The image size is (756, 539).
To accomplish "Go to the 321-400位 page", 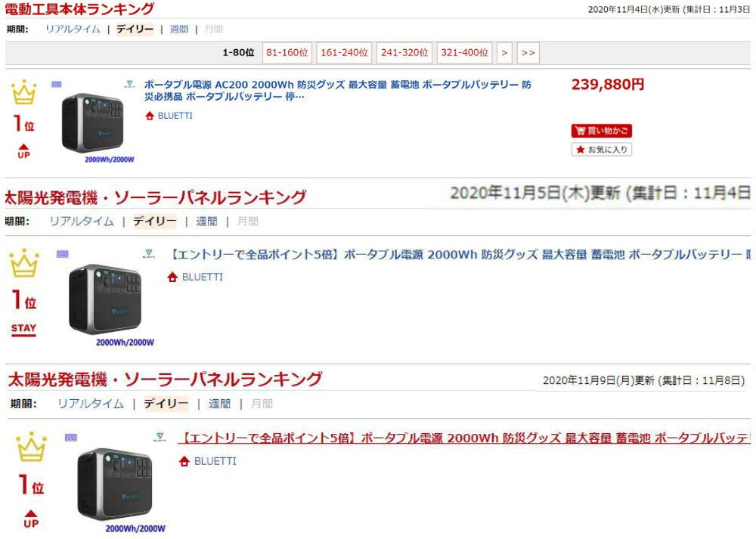I will pos(464,53).
